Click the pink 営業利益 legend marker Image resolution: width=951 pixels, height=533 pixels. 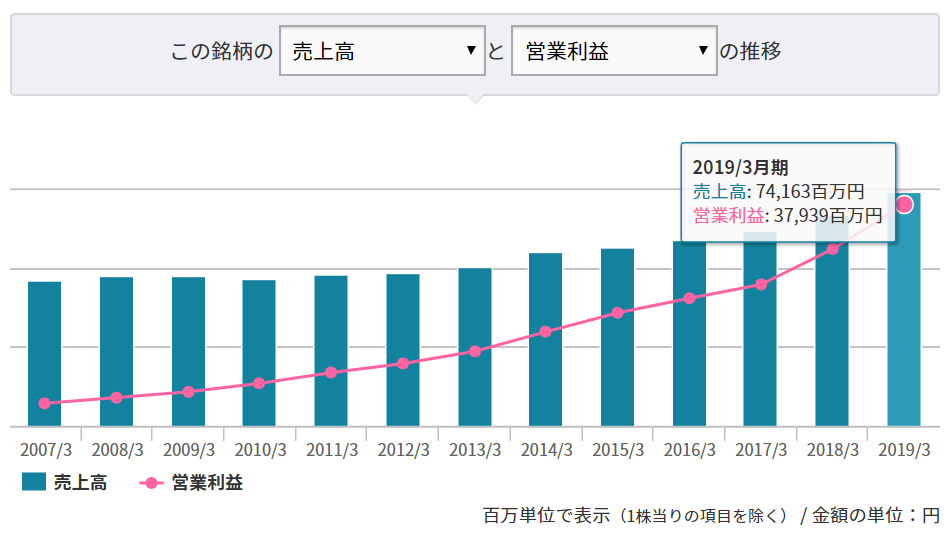click(x=150, y=483)
